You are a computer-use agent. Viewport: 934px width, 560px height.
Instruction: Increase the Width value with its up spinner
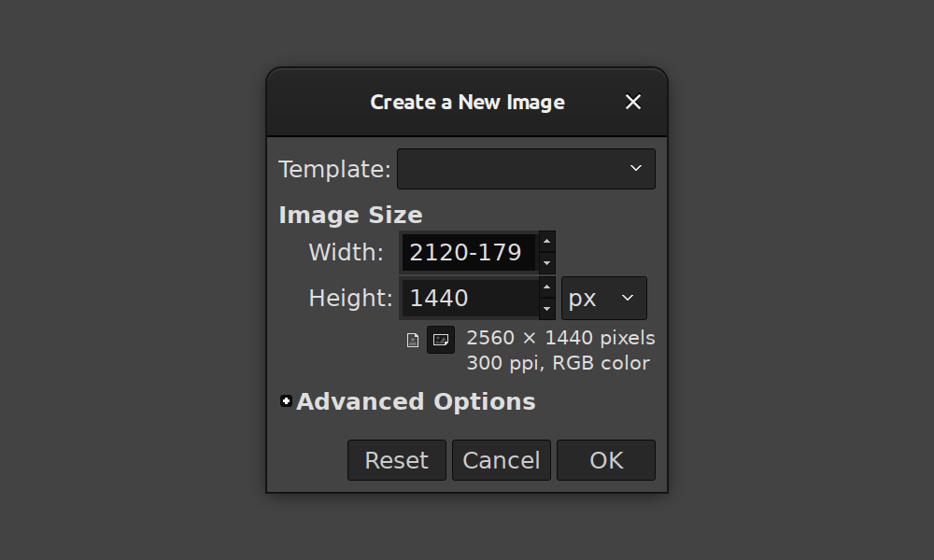pyautogui.click(x=546, y=241)
